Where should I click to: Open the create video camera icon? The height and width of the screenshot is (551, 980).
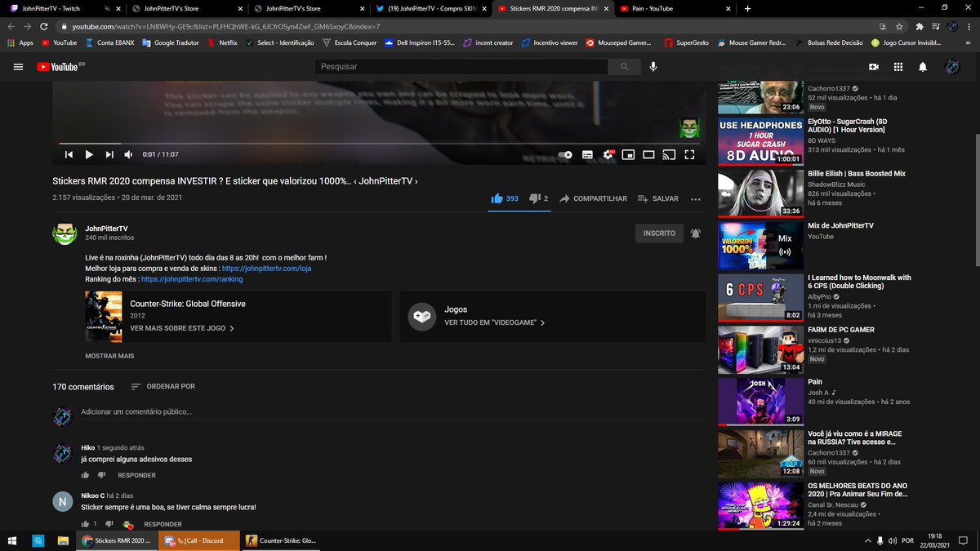pyautogui.click(x=874, y=67)
